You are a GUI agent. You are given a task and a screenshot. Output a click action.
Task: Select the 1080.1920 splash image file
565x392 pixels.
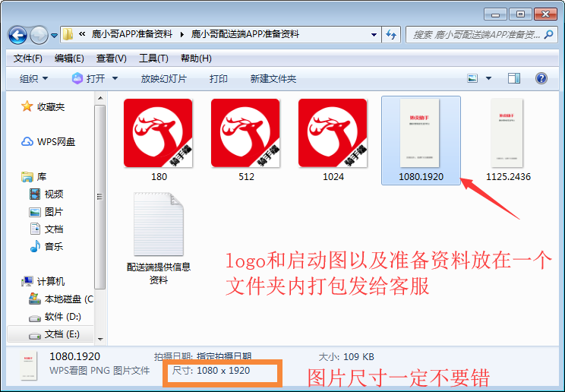point(421,141)
